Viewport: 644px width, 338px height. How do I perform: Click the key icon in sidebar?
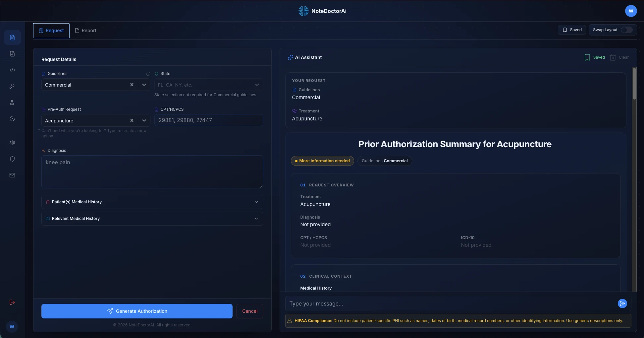12,86
